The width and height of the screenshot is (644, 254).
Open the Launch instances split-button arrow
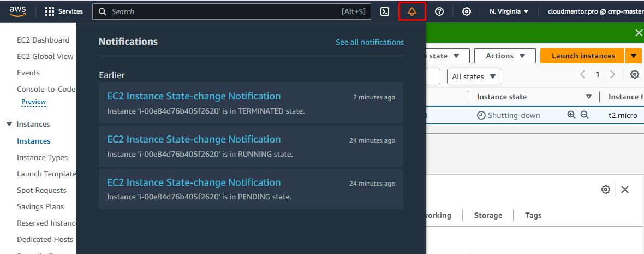tap(633, 56)
